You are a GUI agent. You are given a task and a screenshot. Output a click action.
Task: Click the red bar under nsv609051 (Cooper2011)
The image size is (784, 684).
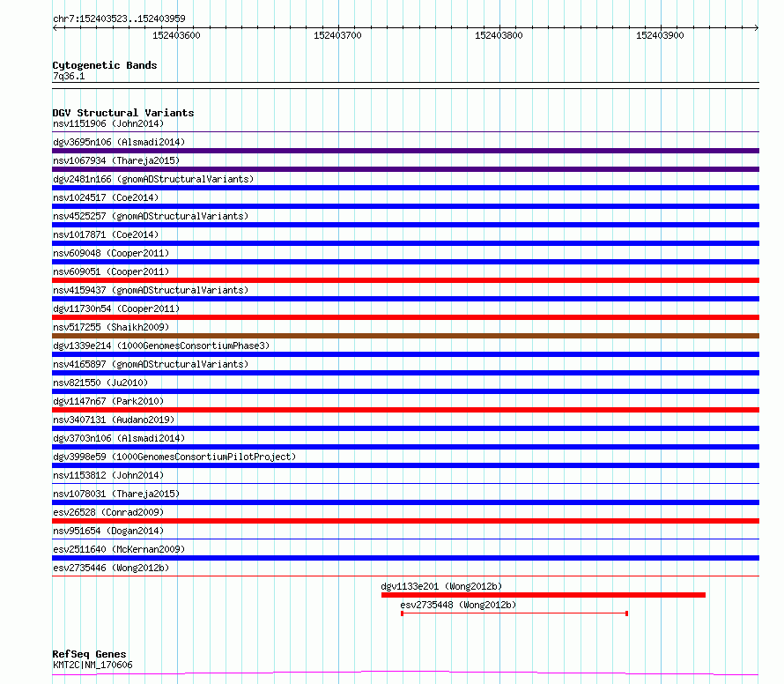coord(405,280)
